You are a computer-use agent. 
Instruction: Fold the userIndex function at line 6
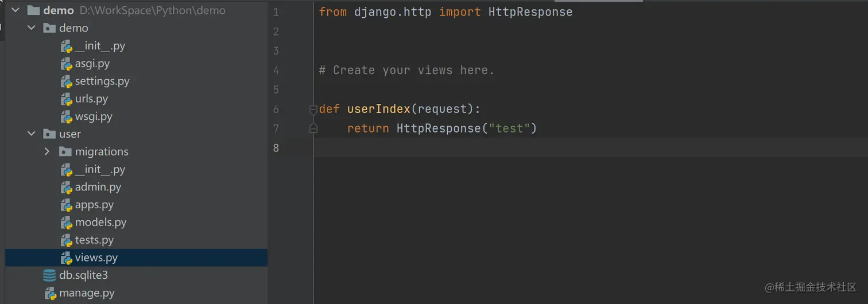point(313,109)
